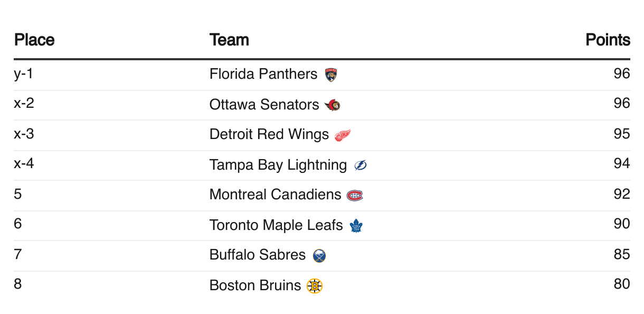Image resolution: width=644 pixels, height=314 pixels.
Task: Click the Buffalo Sabres logo icon
Action: tap(319, 256)
